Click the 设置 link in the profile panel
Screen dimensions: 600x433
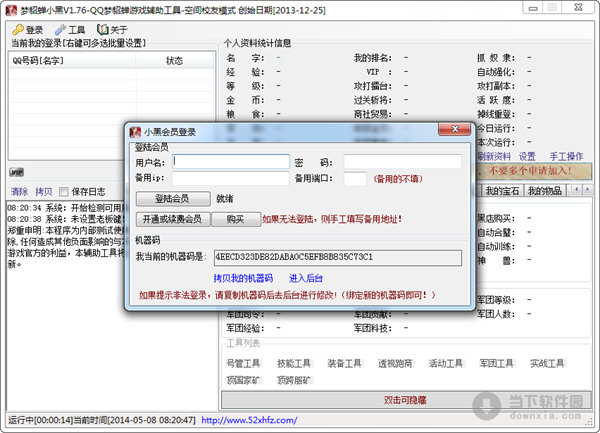(527, 156)
